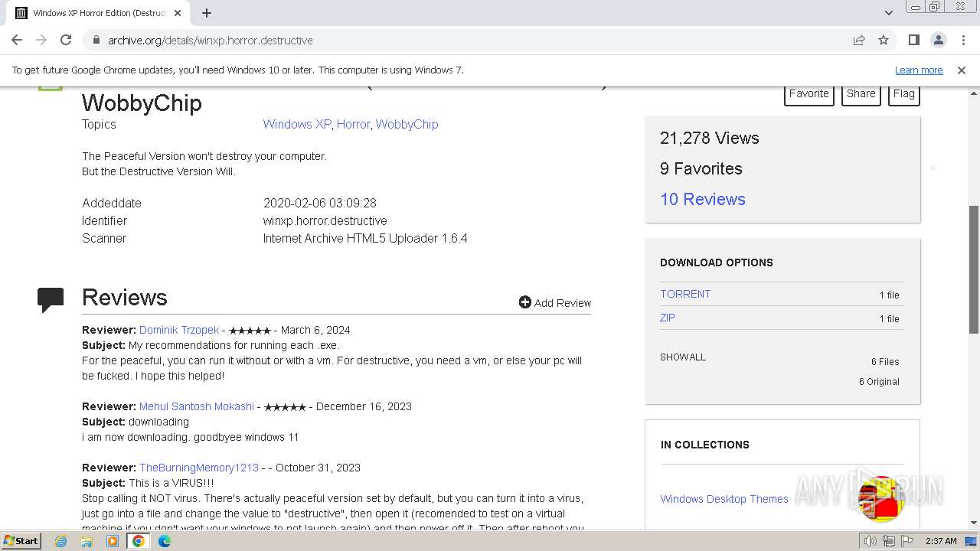Open the network tray icon
980x551 pixels.
(x=889, y=541)
